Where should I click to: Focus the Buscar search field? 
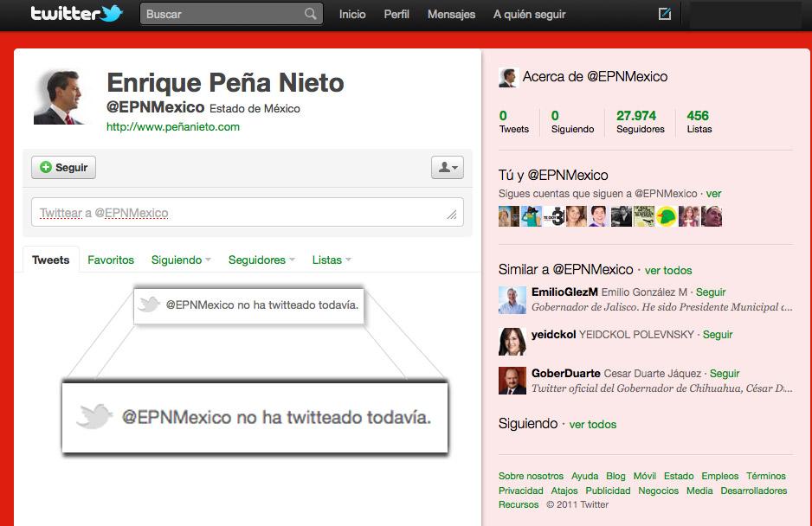pyautogui.click(x=231, y=14)
